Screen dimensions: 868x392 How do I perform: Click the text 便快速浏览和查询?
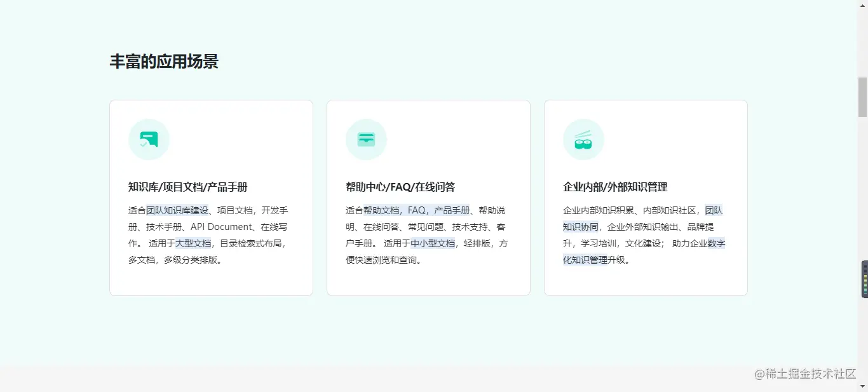381,260
